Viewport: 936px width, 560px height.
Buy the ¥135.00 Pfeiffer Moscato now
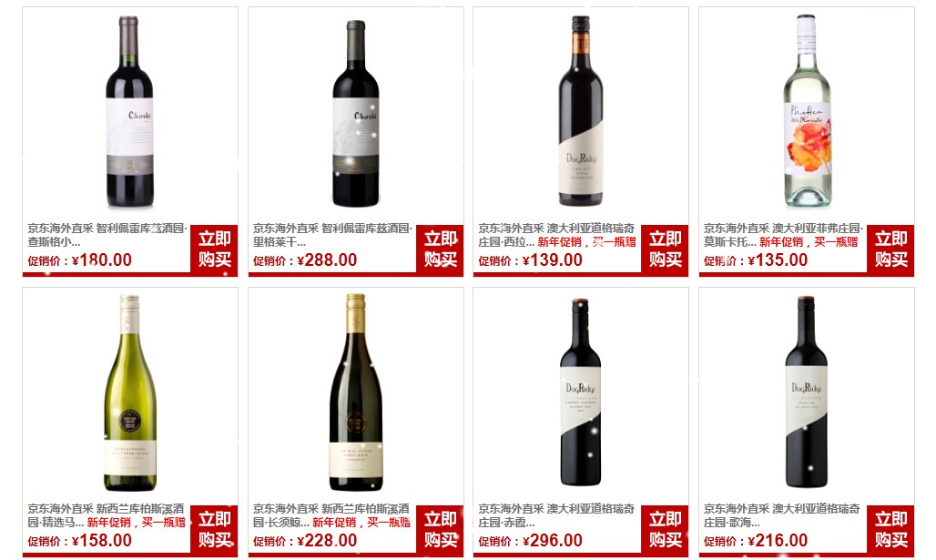(x=890, y=249)
